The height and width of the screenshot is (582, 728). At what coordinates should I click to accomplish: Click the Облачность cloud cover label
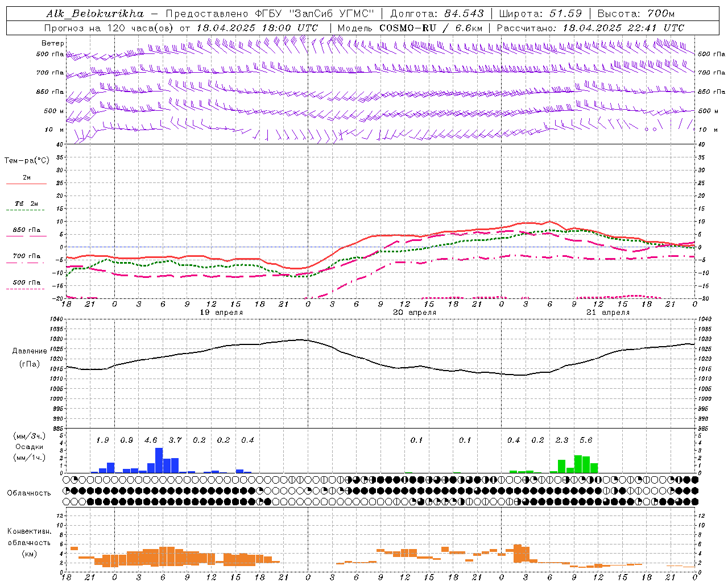[x=29, y=493]
